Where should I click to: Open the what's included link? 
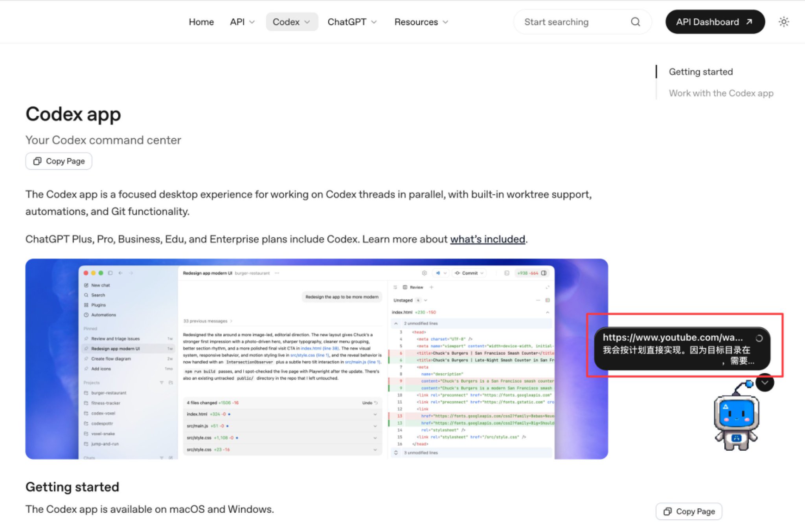(487, 239)
